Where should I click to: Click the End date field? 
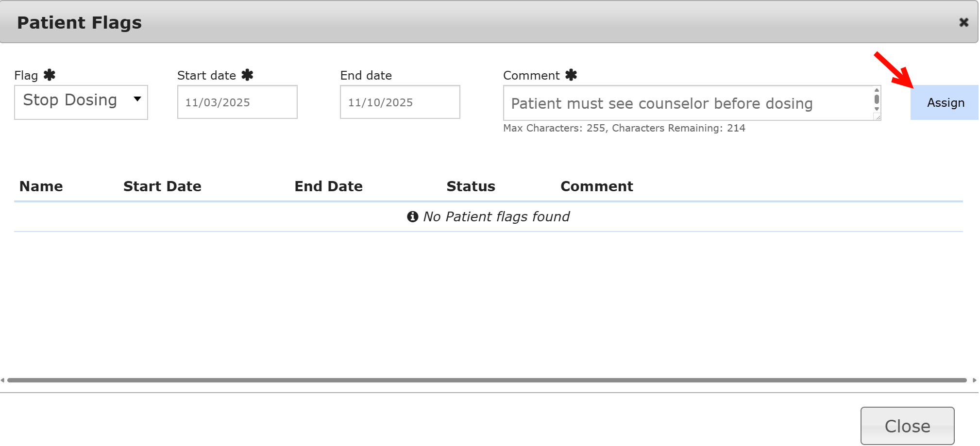[400, 102]
